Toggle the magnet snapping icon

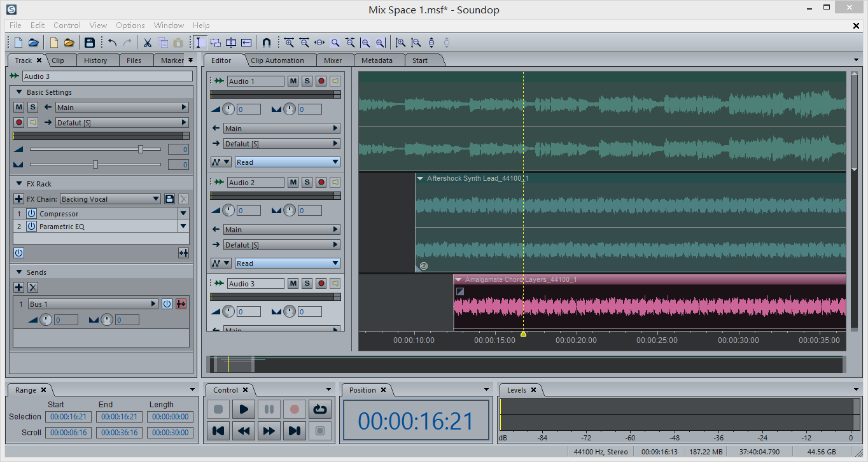tap(267, 43)
